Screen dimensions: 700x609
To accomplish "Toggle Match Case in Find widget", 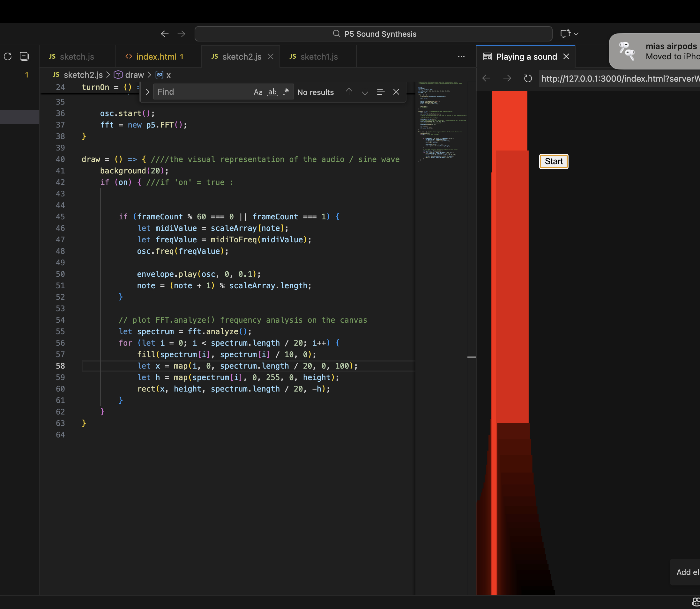I will point(258,92).
